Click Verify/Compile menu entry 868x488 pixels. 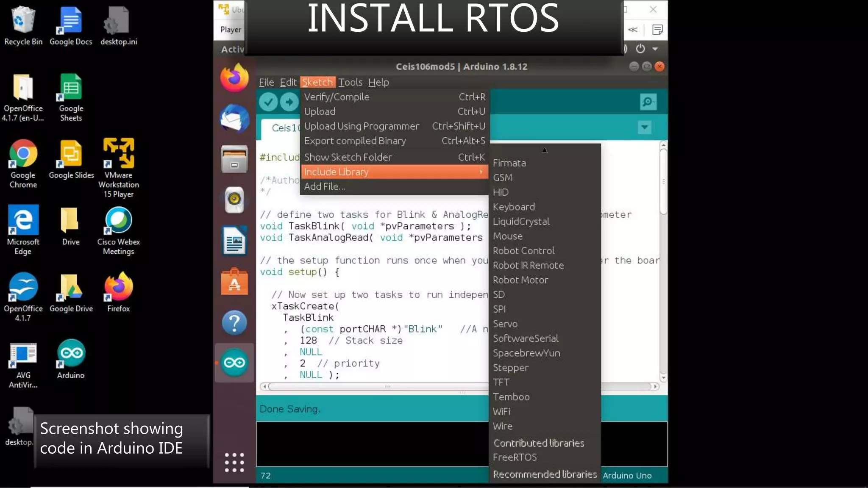coord(337,97)
